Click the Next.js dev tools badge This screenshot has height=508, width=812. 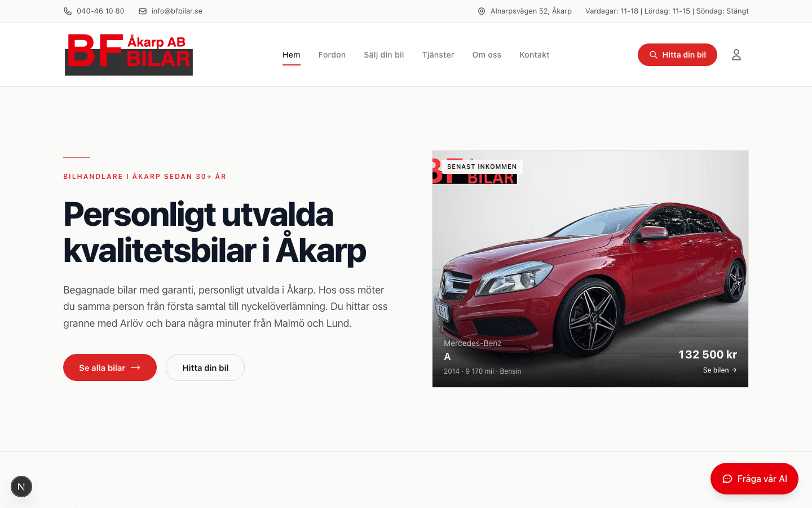point(21,487)
